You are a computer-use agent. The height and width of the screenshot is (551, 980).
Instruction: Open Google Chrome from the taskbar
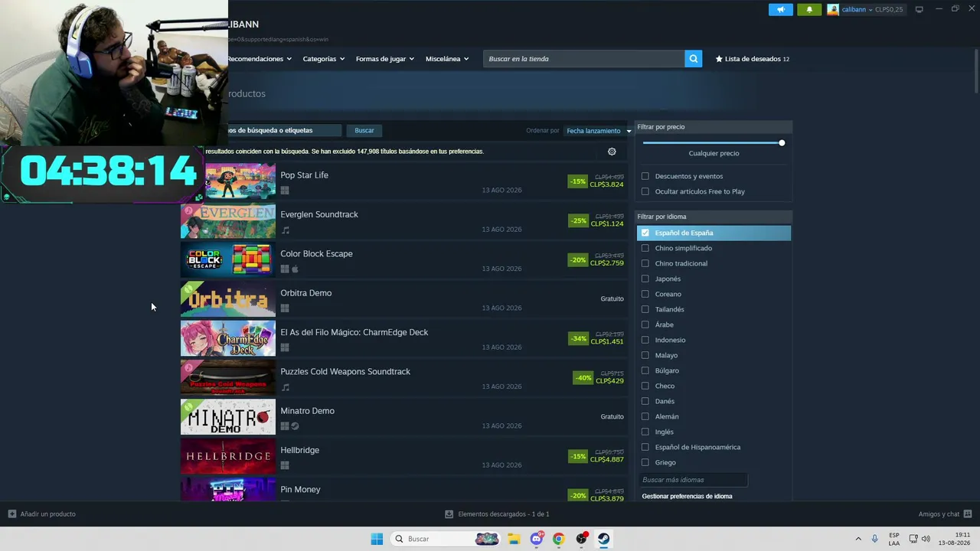click(559, 539)
